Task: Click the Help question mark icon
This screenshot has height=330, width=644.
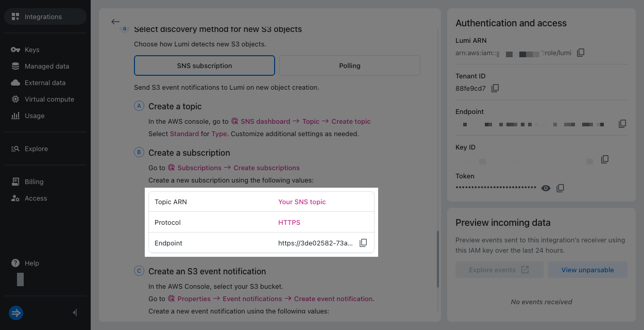Action: [15, 263]
